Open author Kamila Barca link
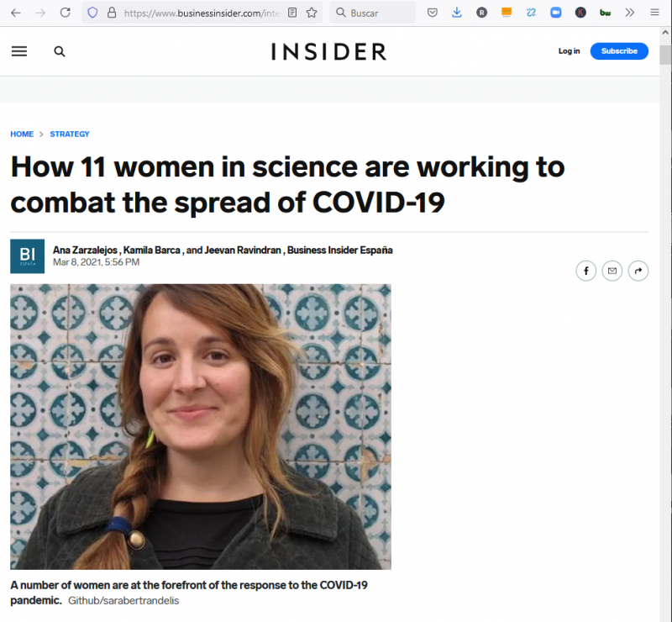672x622 pixels. (x=152, y=250)
